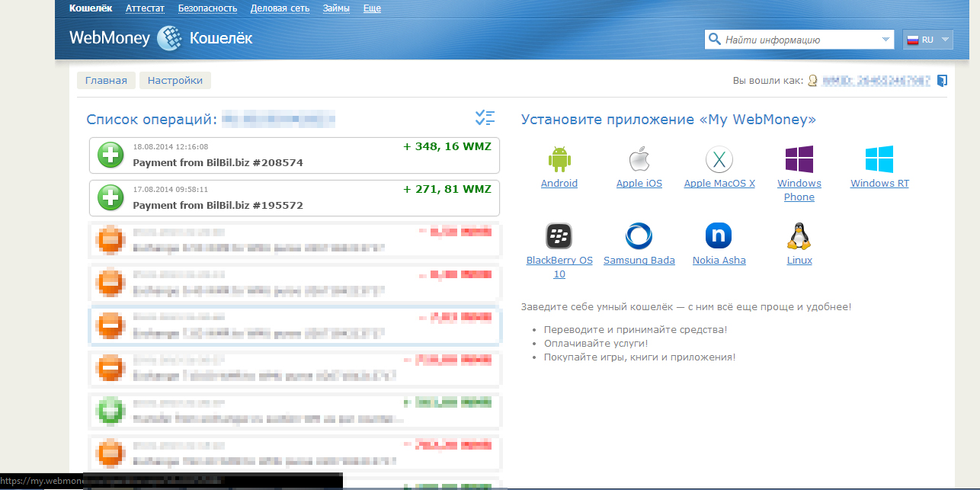
Task: Follow the Samsung Bada text link
Action: click(639, 261)
